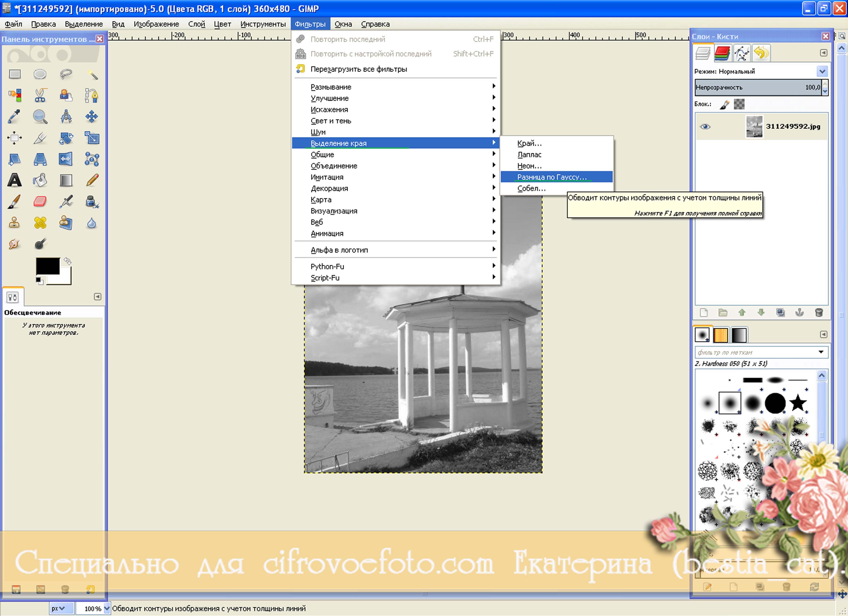Open the Channels tab icon
Screen dimensions: 848x616
click(x=722, y=53)
